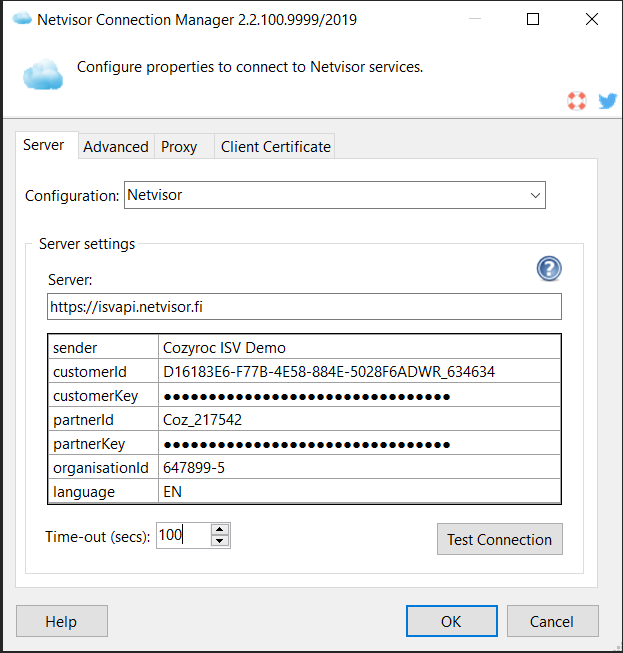Image resolution: width=623 pixels, height=653 pixels.
Task: Click the customerKey row label
Action: [103, 396]
